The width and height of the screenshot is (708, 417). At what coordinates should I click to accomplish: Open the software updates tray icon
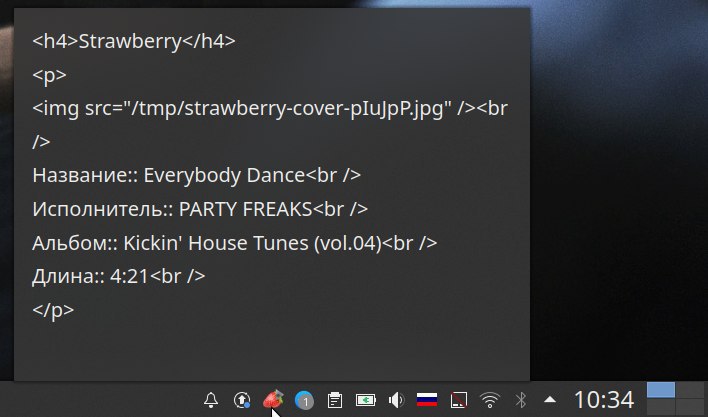coord(242,400)
